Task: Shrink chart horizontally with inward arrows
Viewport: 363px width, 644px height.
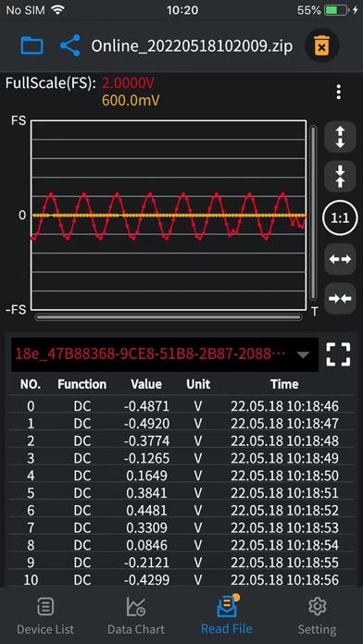Action: pyautogui.click(x=340, y=299)
